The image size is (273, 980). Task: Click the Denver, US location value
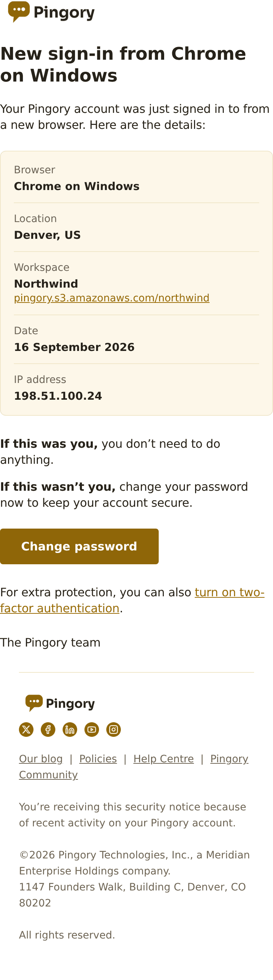coord(48,235)
